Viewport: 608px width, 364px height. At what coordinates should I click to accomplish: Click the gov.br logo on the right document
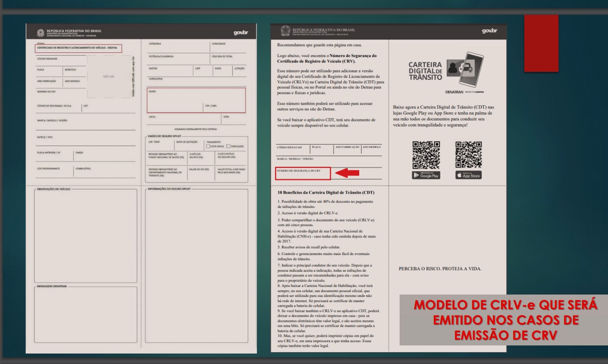pyautogui.click(x=489, y=31)
